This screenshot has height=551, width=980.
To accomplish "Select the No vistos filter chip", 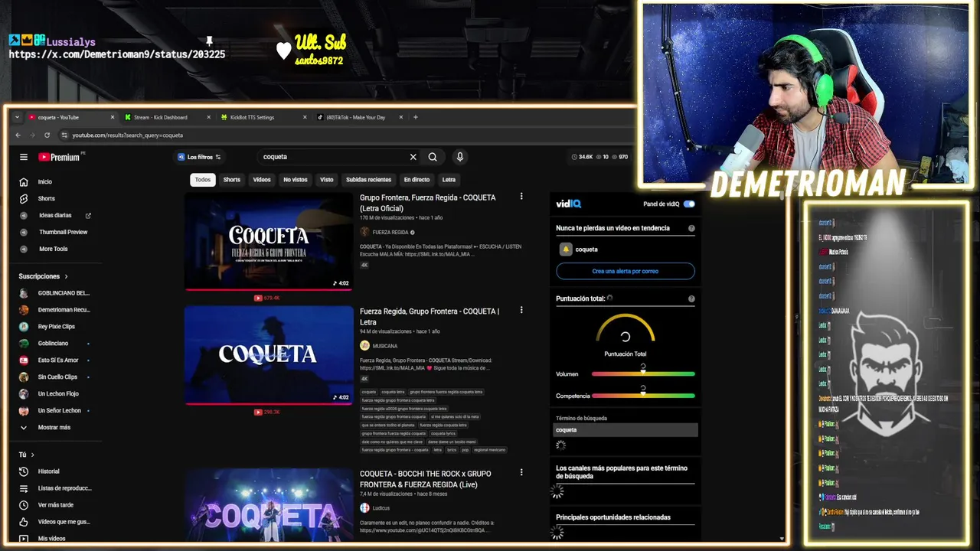I will [296, 180].
